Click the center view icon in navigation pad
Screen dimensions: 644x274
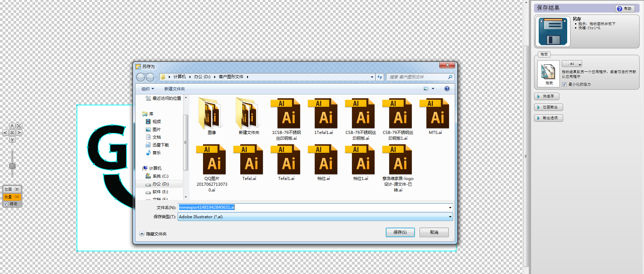pyautogui.click(x=12, y=133)
